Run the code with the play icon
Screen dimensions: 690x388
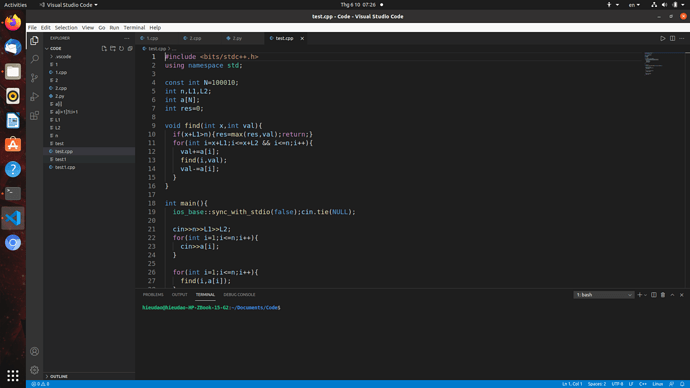(x=663, y=38)
